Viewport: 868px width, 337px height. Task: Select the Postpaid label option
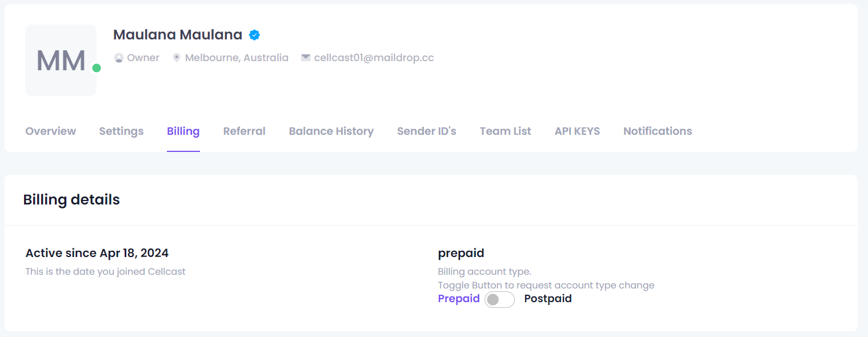click(x=548, y=299)
